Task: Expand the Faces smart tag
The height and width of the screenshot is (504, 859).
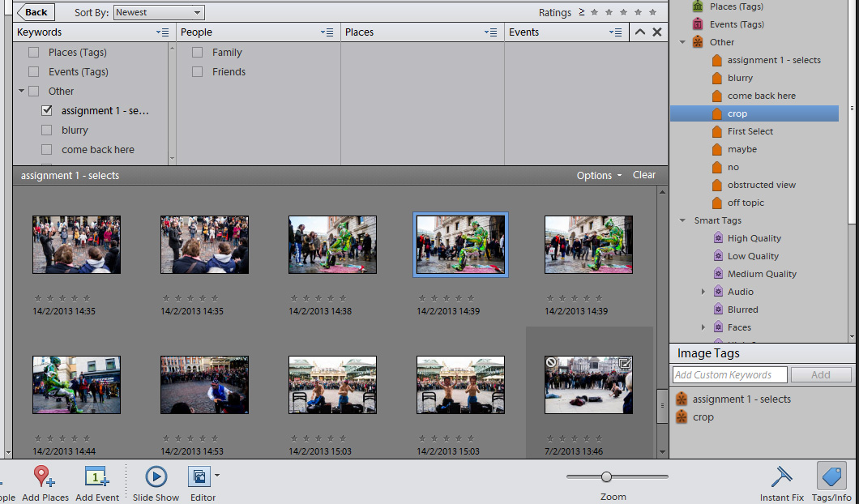Action: [x=703, y=327]
